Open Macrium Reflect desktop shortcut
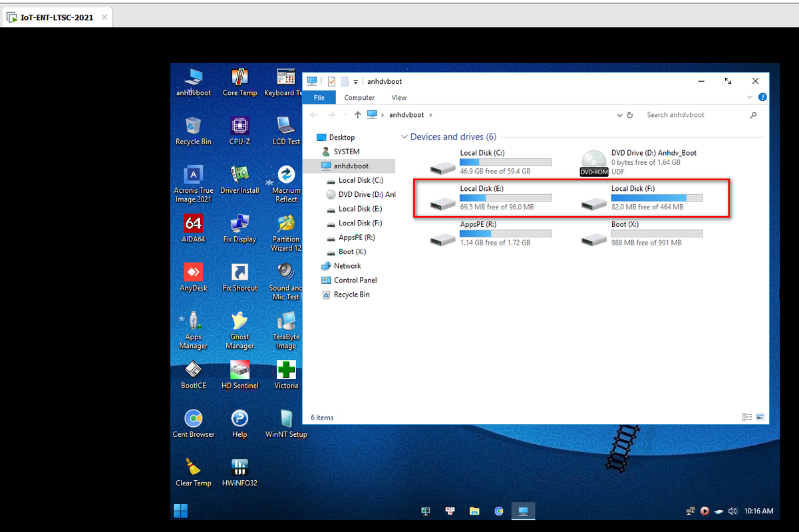The height and width of the screenshot is (532, 799). coord(286,184)
